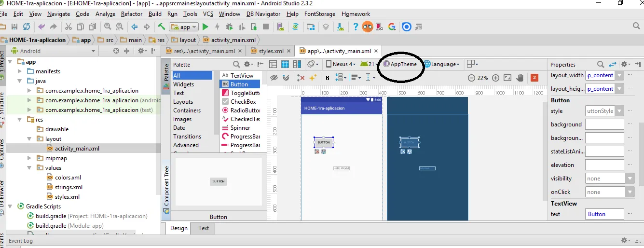Open the Nexus 4 device dropdown

point(341,64)
